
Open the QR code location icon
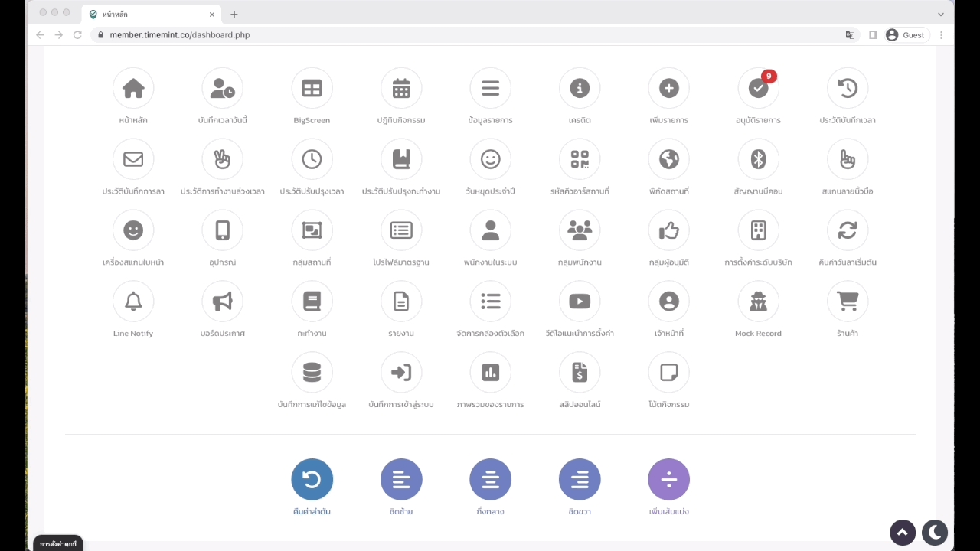580,159
